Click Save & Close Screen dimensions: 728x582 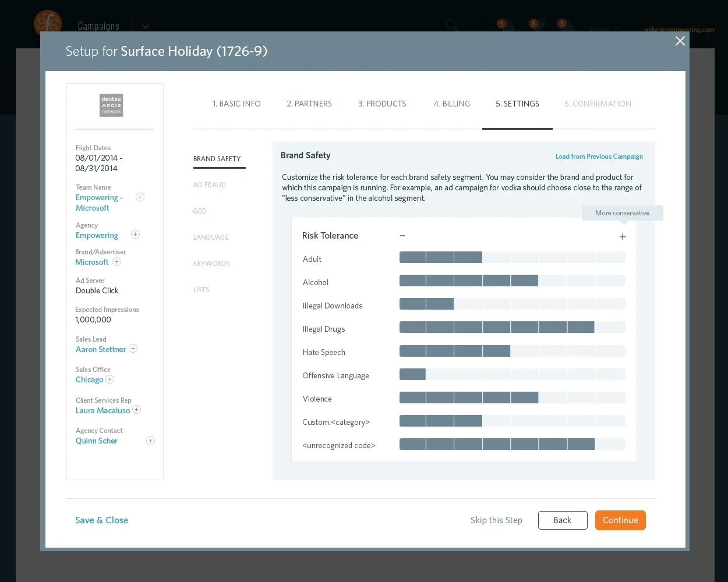click(101, 520)
